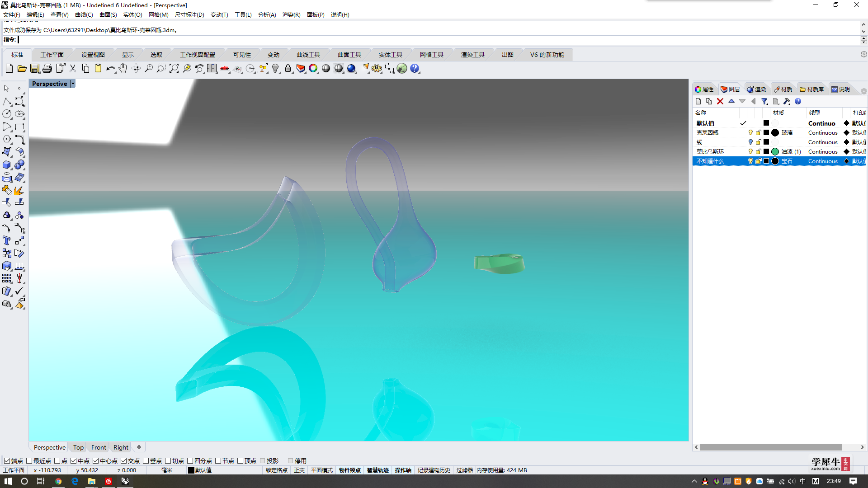Select the Box solid tool in sidebar
The height and width of the screenshot is (488, 868).
[x=7, y=165]
